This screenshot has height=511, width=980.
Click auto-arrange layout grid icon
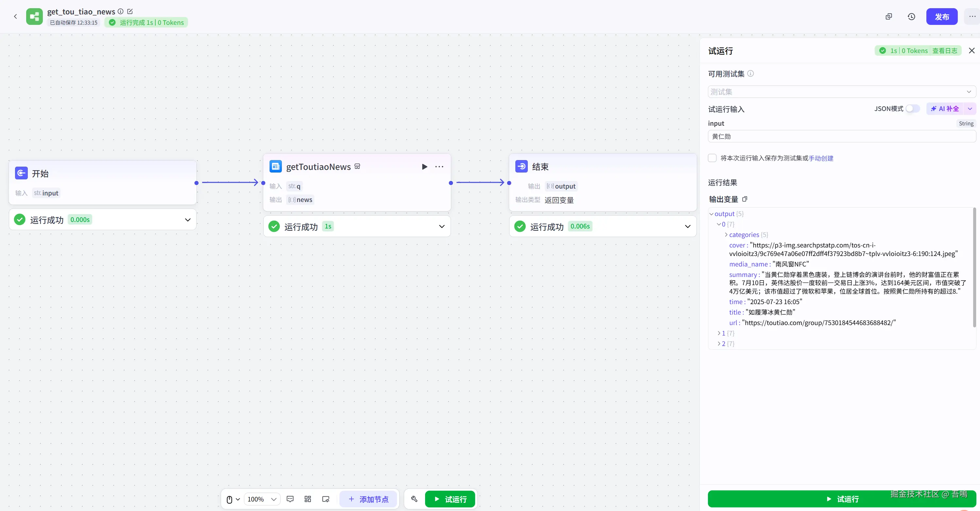308,499
